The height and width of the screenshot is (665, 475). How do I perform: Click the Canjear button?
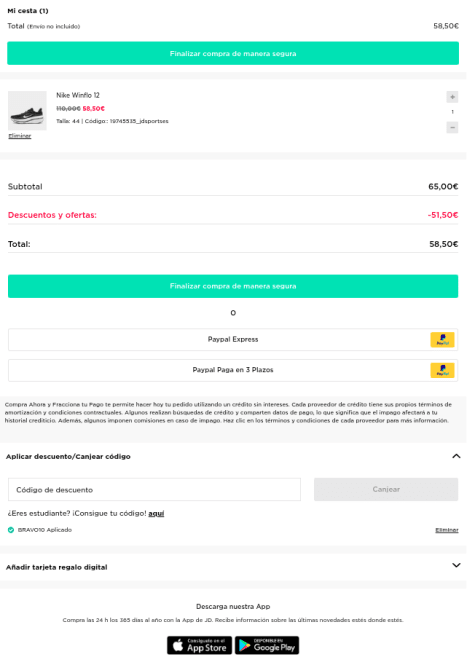(x=386, y=489)
